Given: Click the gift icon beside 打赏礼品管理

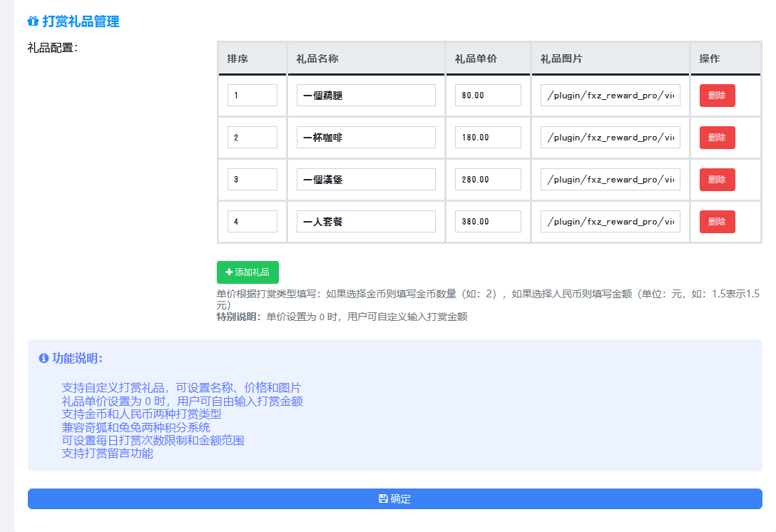Looking at the screenshot, I should tap(33, 21).
